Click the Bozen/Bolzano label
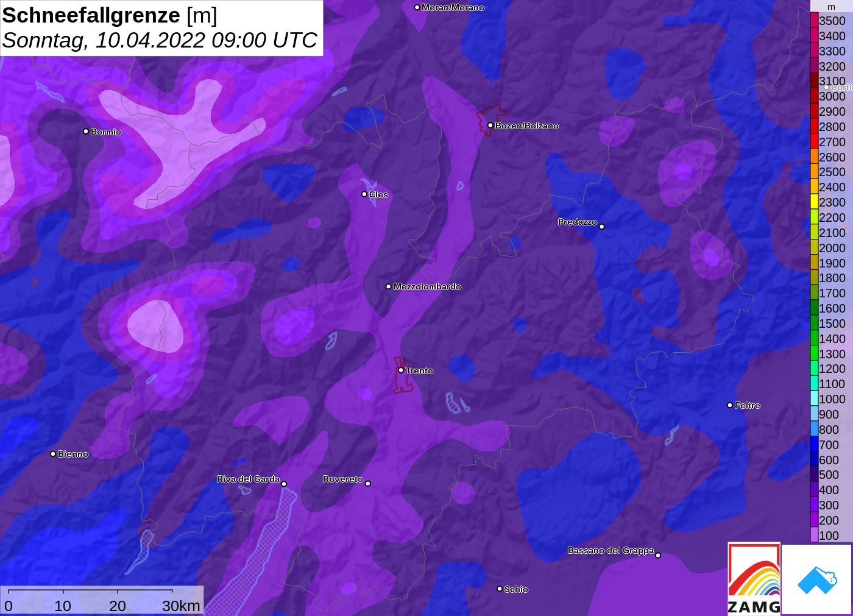 527,126
